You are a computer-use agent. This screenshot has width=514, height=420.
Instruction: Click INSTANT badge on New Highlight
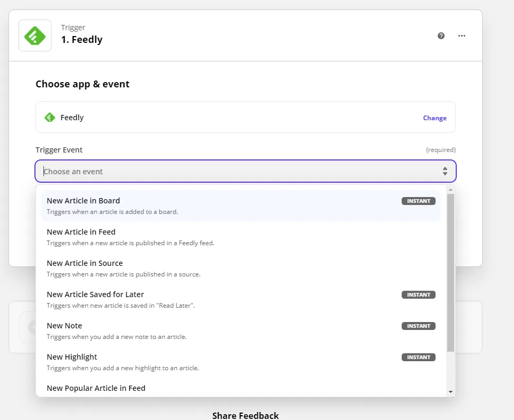pos(418,357)
